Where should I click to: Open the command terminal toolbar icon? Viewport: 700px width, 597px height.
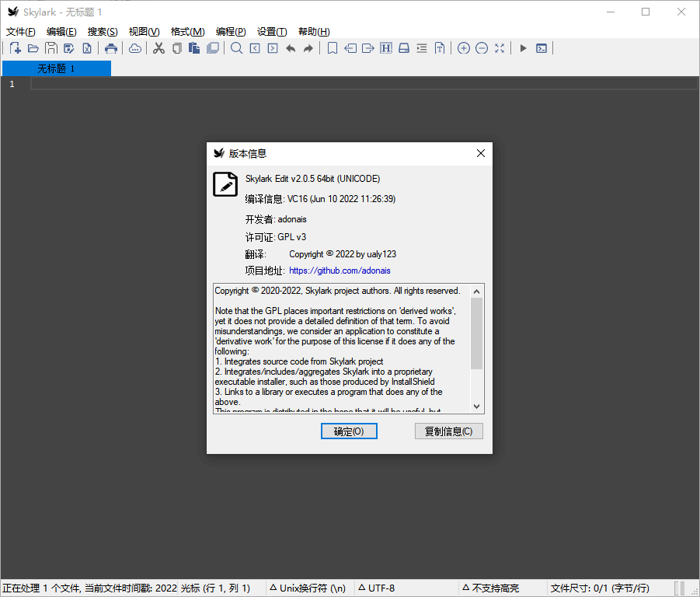pos(542,48)
